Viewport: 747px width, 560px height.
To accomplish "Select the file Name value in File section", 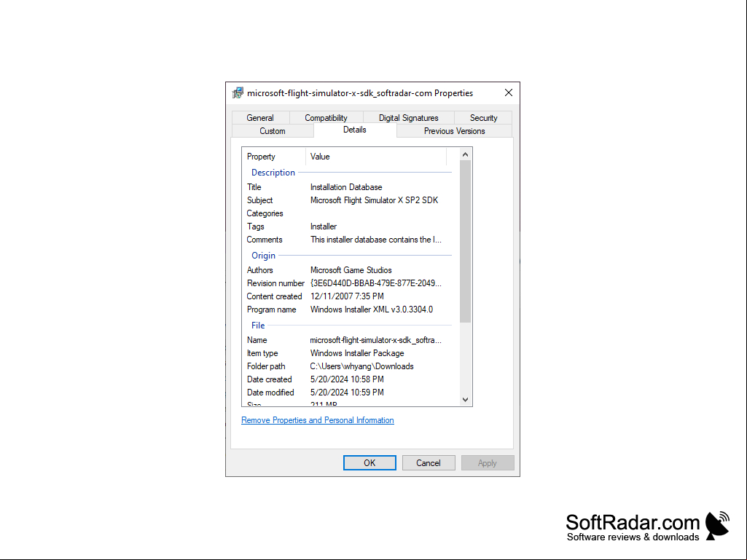I will 376,340.
